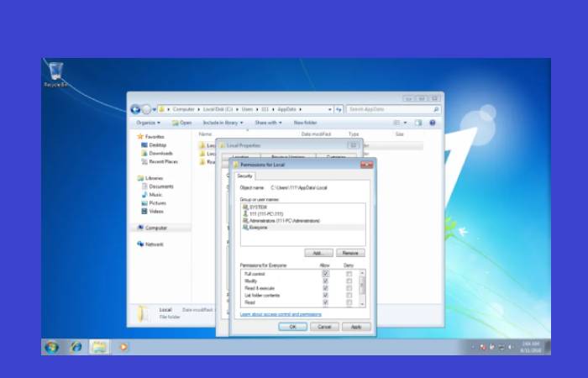Sort by the Name column header
The height and width of the screenshot is (378, 588).
tap(206, 134)
